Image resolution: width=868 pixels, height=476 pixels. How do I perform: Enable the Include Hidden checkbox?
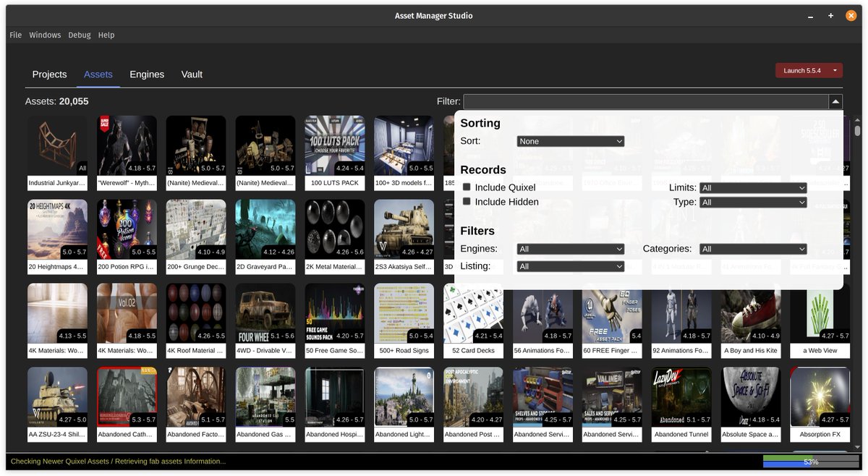tap(467, 202)
